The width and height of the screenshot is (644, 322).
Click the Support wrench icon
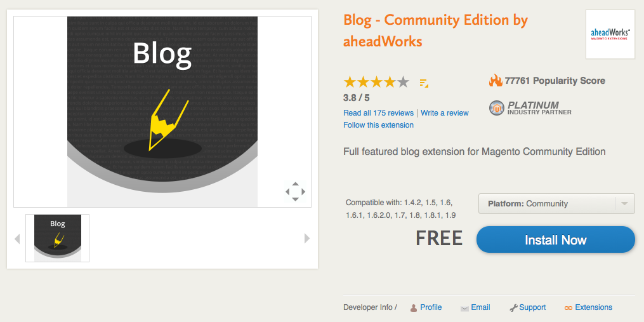tap(514, 308)
